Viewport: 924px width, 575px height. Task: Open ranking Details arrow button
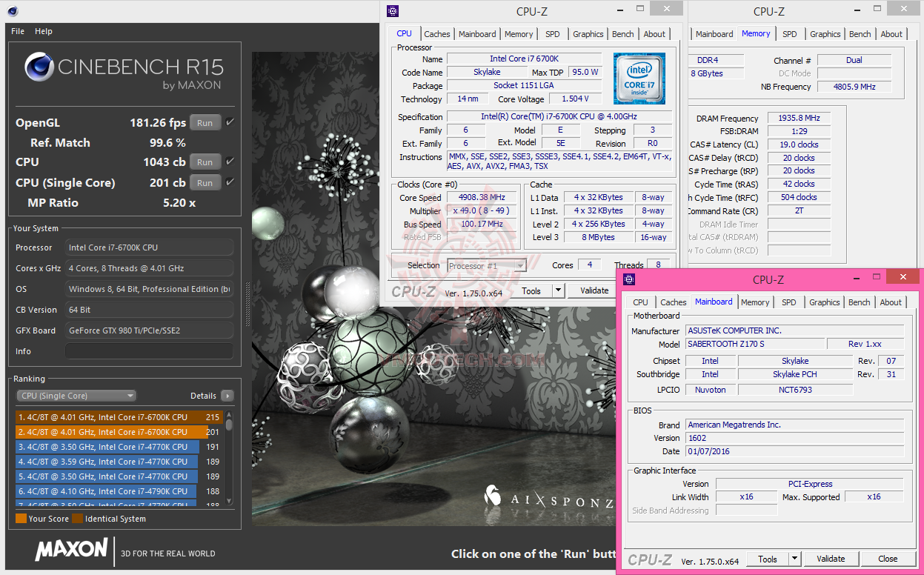click(227, 396)
